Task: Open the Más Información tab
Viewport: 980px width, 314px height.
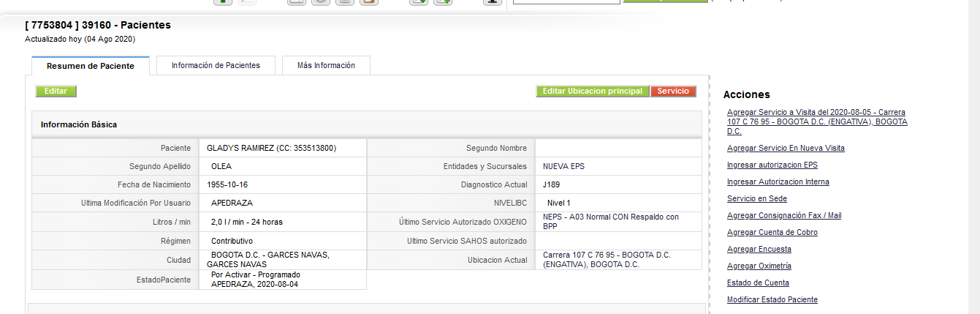Action: click(x=326, y=65)
